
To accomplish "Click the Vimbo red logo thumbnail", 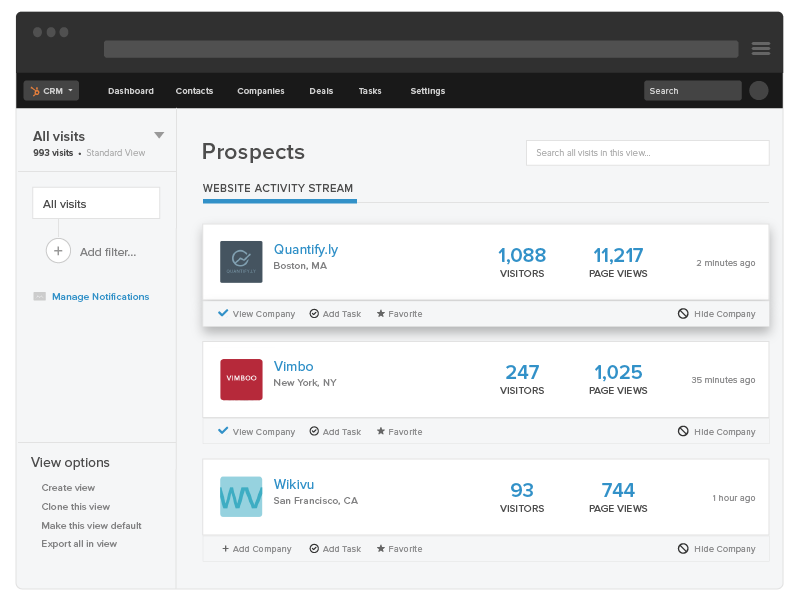I will [x=241, y=380].
